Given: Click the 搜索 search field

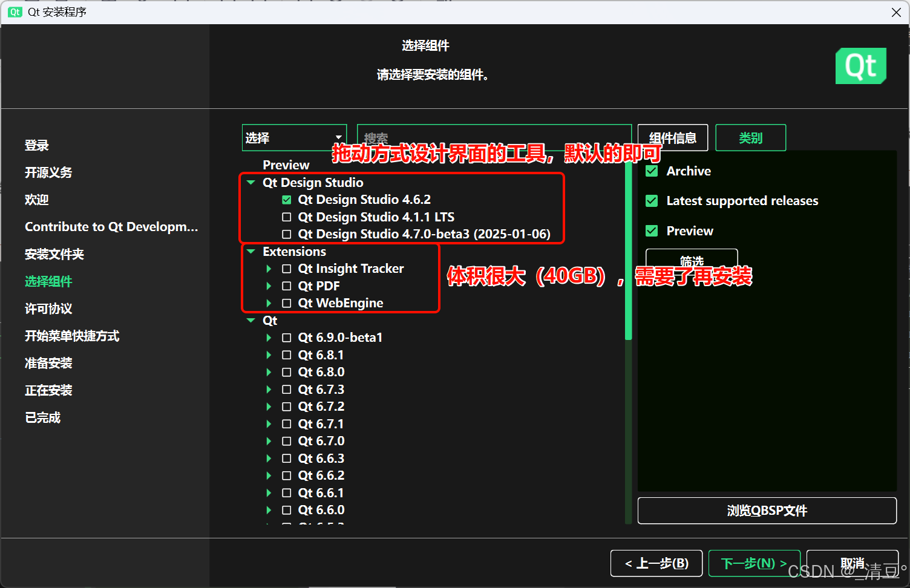Looking at the screenshot, I should point(494,138).
